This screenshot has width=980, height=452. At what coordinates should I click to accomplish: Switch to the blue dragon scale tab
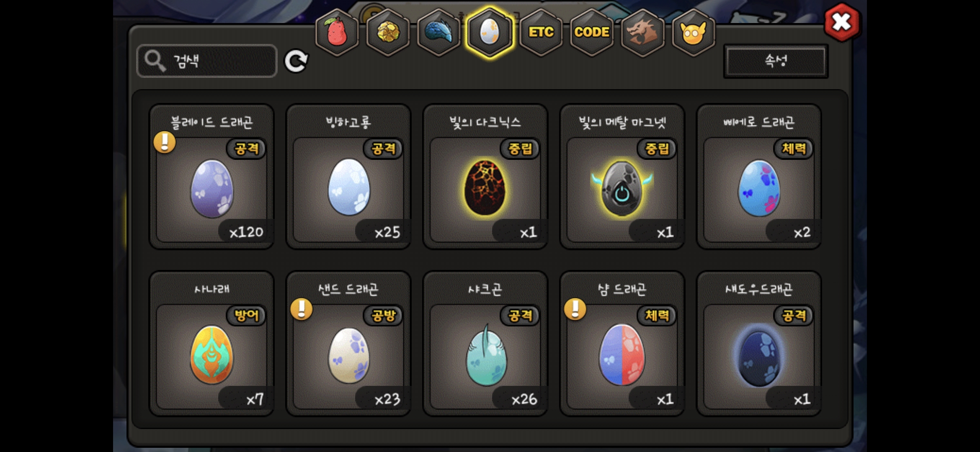click(x=438, y=32)
